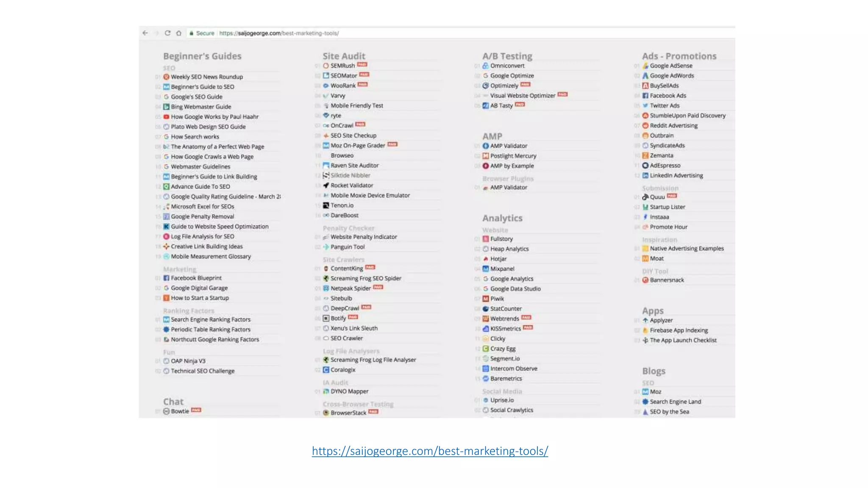Click the Search Engine Land icon

[645, 402]
